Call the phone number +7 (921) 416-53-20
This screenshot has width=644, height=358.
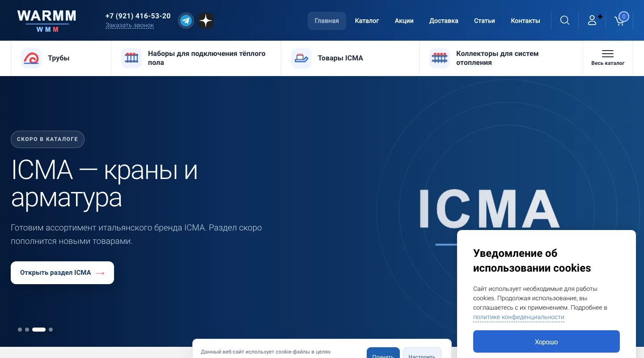[138, 16]
